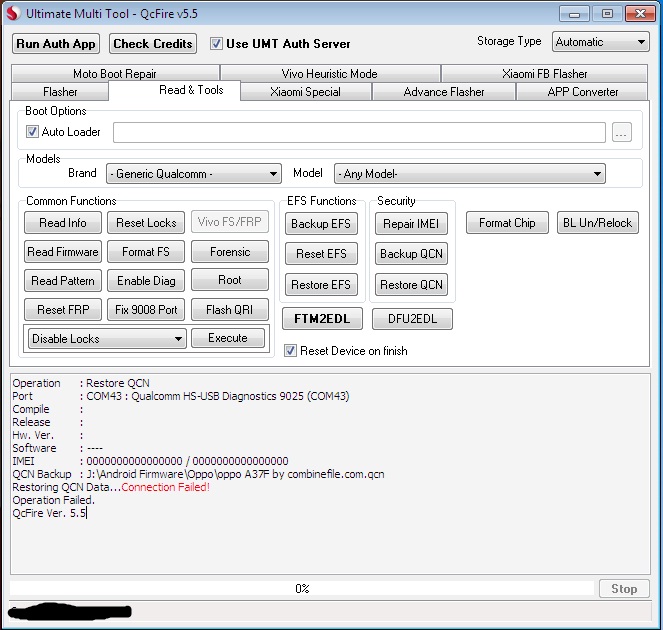Minimize the QcFire window
Image resolution: width=663 pixels, height=630 pixels.
(x=574, y=14)
